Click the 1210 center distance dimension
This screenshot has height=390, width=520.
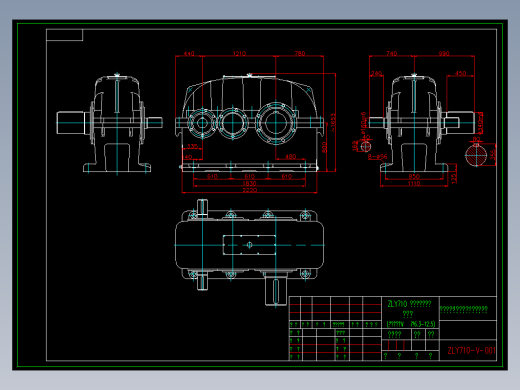pyautogui.click(x=239, y=53)
